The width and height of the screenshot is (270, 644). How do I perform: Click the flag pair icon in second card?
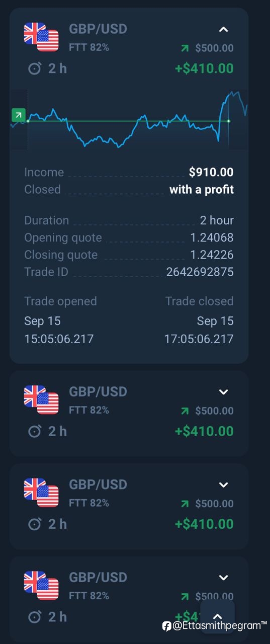pyautogui.click(x=41, y=399)
